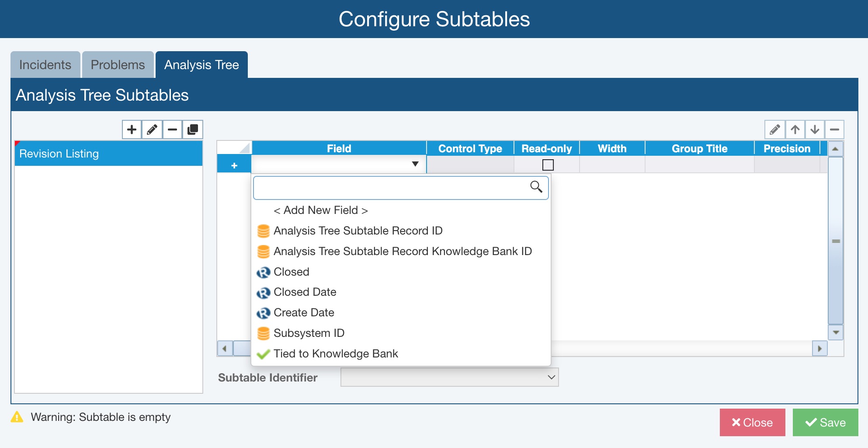Remove field using grid minus icon
This screenshot has width=868, height=448.
(x=834, y=130)
